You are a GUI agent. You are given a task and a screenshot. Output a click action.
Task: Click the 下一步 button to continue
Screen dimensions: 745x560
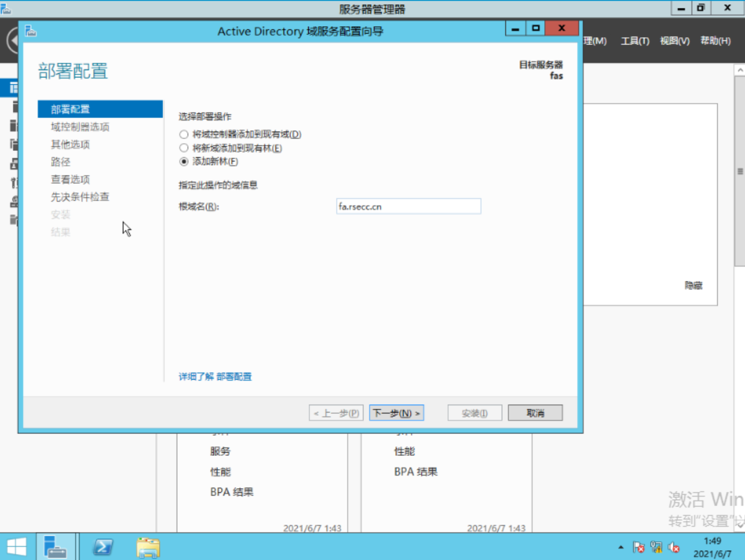click(x=396, y=412)
